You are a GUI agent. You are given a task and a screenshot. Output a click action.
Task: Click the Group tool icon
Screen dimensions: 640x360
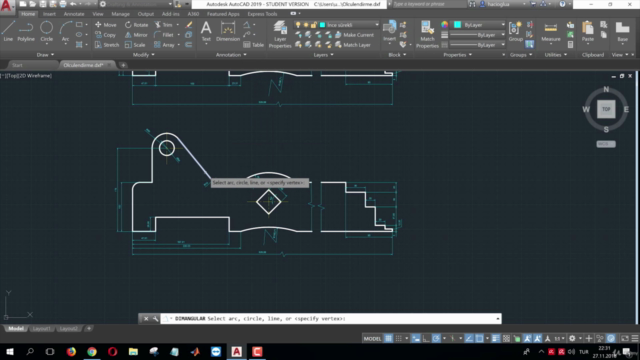click(x=516, y=31)
